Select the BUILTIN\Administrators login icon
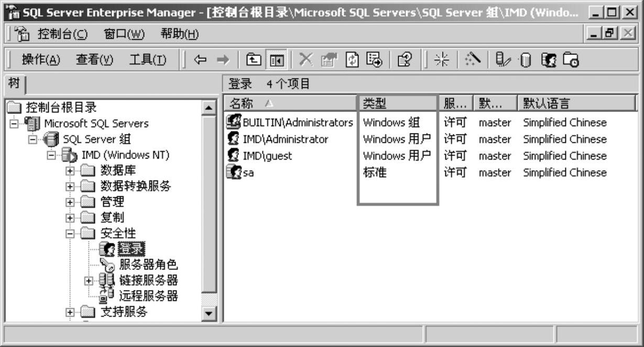The image size is (644, 347). click(233, 122)
